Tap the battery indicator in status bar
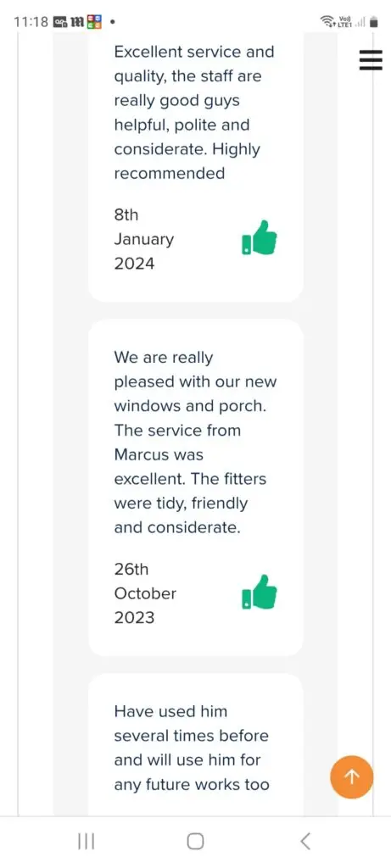391x868 pixels. (x=374, y=22)
